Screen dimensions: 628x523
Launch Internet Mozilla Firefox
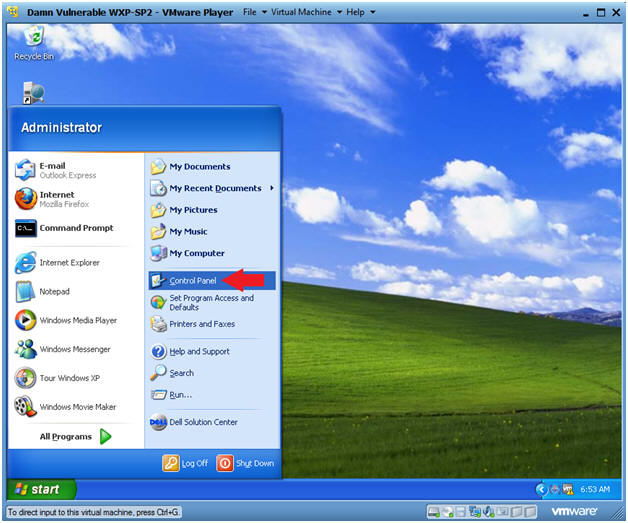pos(74,199)
